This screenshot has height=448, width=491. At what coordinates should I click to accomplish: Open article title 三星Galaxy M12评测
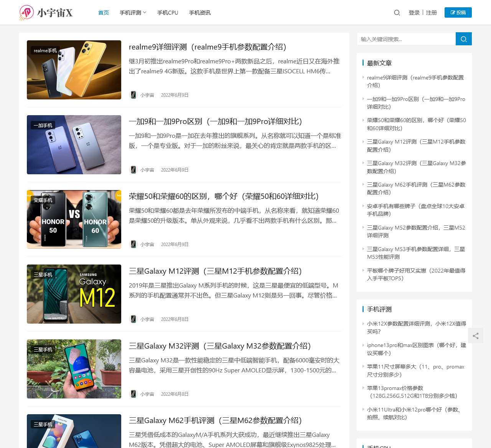tap(215, 271)
